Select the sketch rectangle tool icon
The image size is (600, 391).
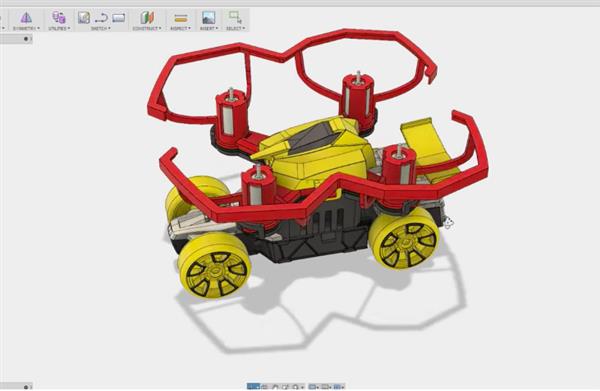click(x=119, y=18)
